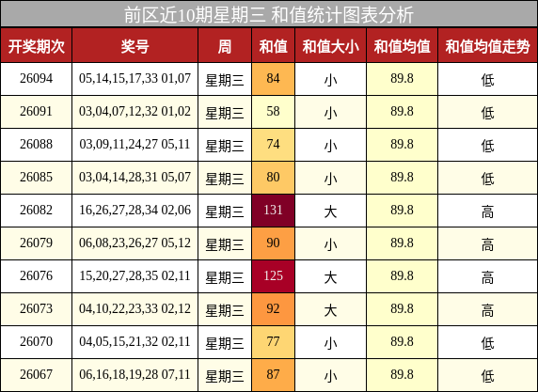Click the 和值均值 column header
Viewport: 538px width, 392px height.
402,46
